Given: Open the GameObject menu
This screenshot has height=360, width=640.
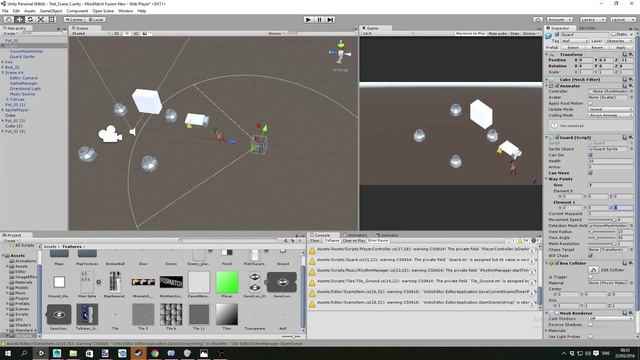Looking at the screenshot, I should click(51, 11).
